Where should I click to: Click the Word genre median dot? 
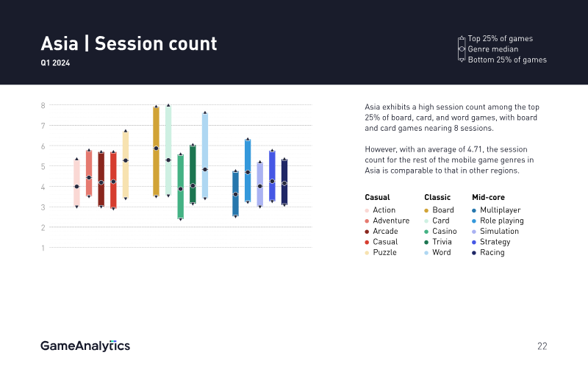point(205,169)
